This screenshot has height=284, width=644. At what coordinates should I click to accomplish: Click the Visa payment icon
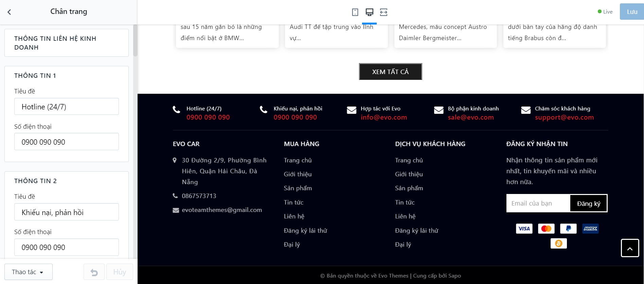pyautogui.click(x=524, y=229)
